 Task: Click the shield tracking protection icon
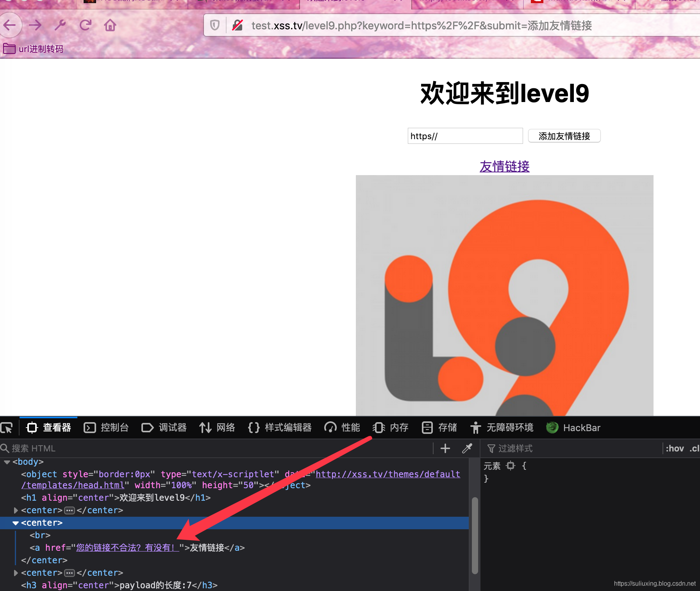point(215,25)
